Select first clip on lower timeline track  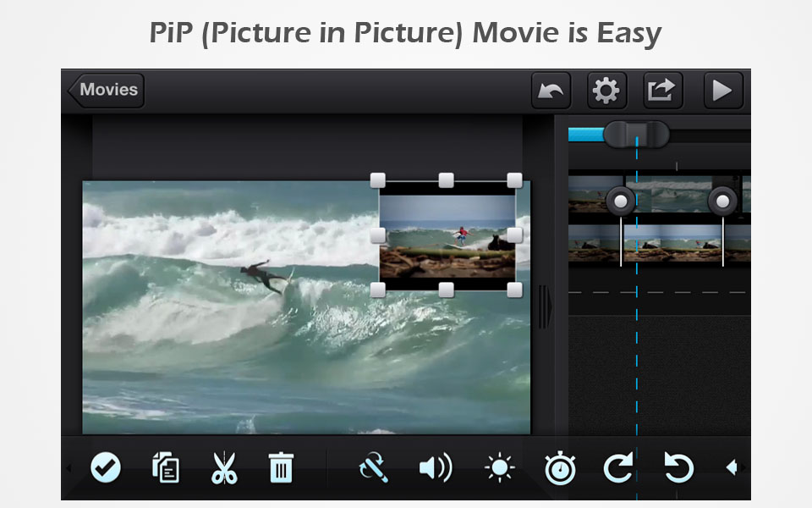(x=594, y=243)
